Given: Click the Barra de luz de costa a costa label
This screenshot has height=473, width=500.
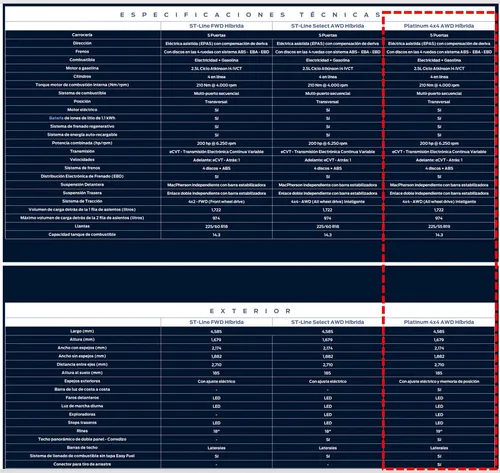Looking at the screenshot, I should [x=82, y=389].
